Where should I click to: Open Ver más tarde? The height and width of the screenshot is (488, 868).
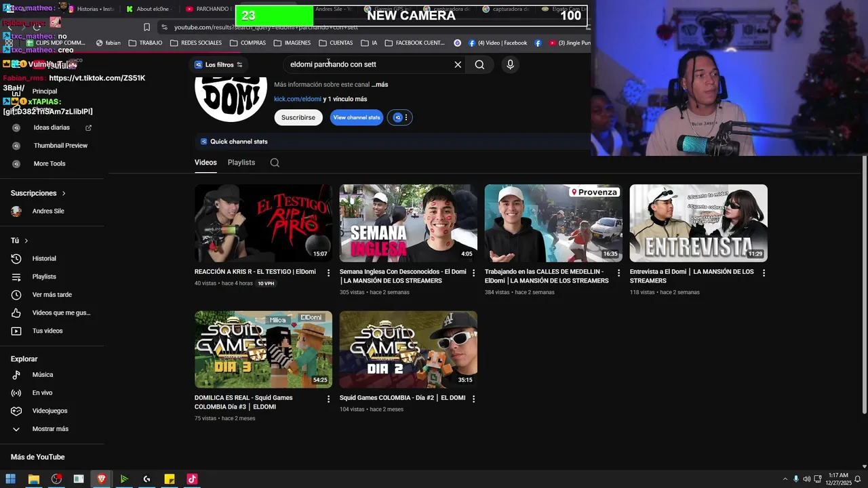[x=52, y=295]
